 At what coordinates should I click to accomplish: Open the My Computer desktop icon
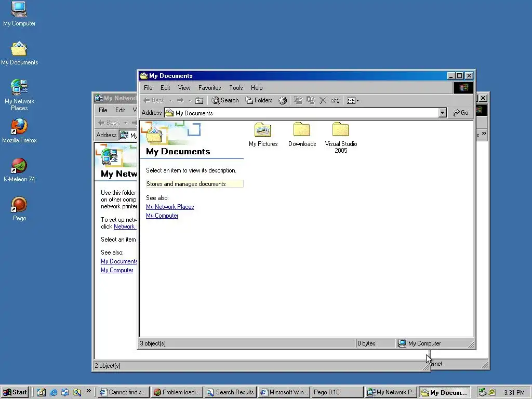coord(19,14)
